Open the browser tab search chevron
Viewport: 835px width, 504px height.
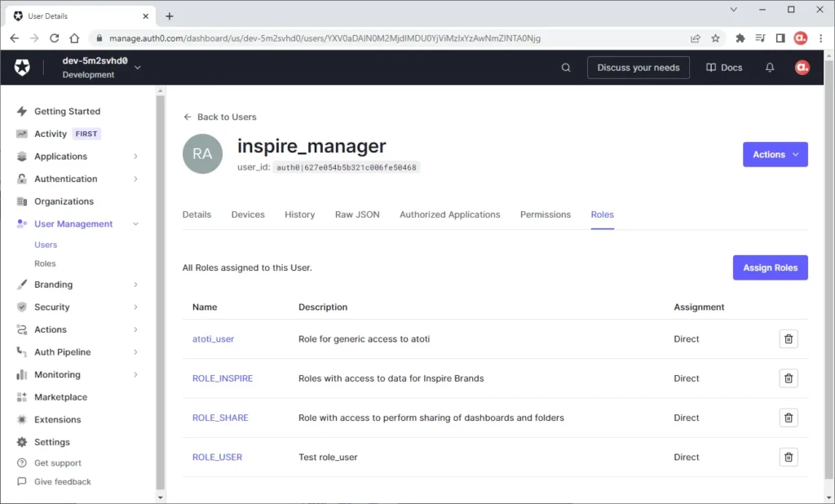pos(733,10)
